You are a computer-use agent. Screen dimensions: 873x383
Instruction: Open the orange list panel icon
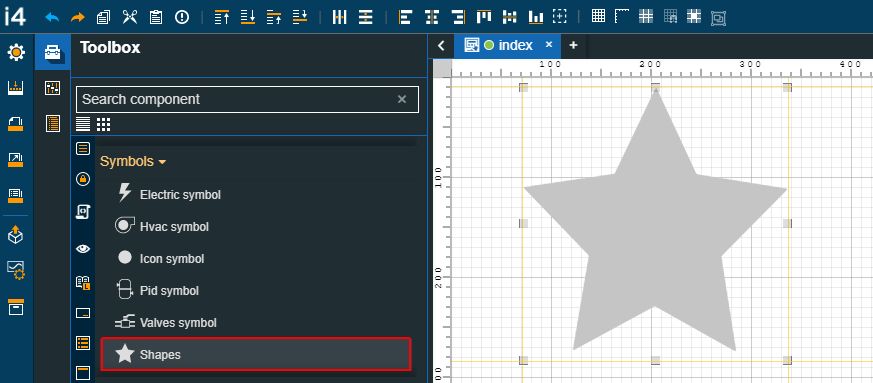point(52,123)
